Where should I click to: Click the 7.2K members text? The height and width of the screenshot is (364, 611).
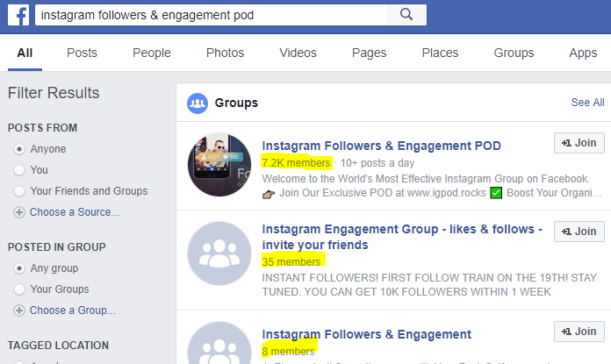point(296,163)
